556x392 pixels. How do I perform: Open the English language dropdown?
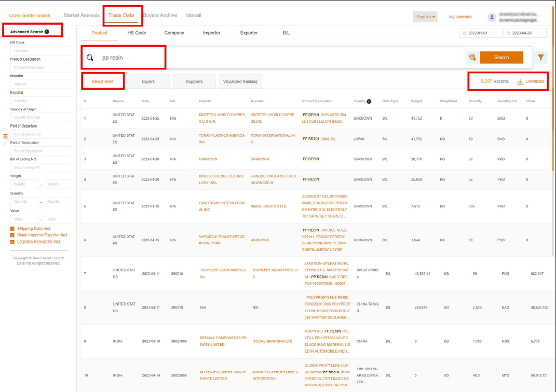tap(426, 17)
